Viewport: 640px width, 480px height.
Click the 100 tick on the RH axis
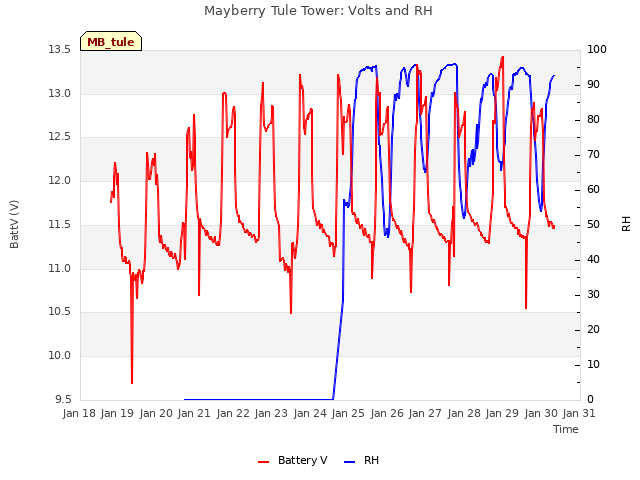pos(597,50)
